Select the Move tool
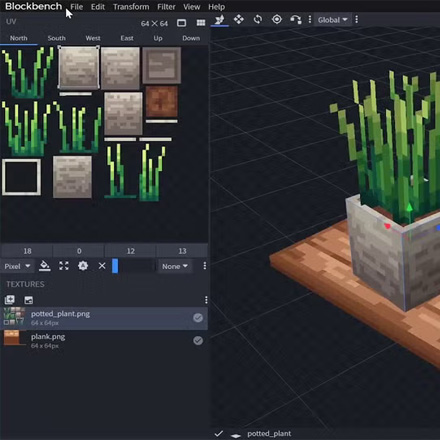440x440 pixels. tap(239, 20)
